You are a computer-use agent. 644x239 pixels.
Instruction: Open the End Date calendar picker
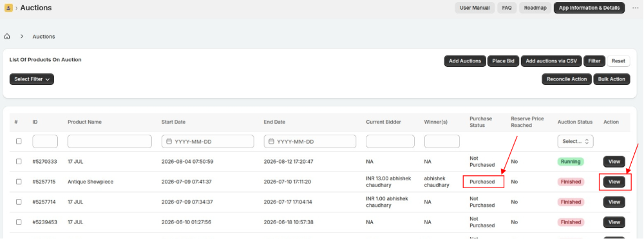[271, 142]
